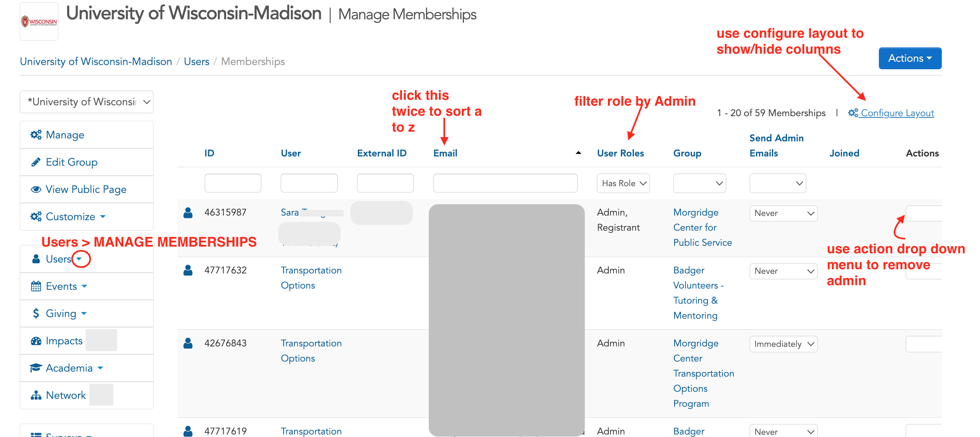980x437 pixels.
Task: Open the Impacts menu item
Action: tap(86, 341)
